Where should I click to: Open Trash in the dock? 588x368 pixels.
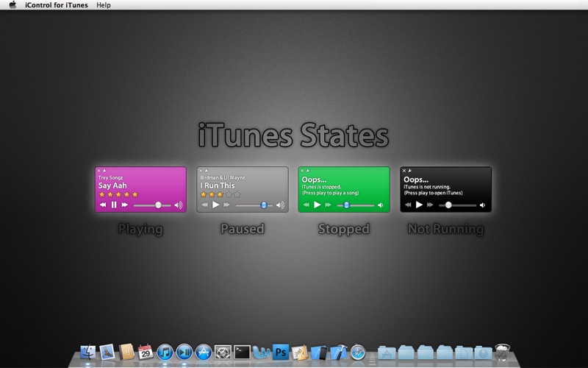503,353
